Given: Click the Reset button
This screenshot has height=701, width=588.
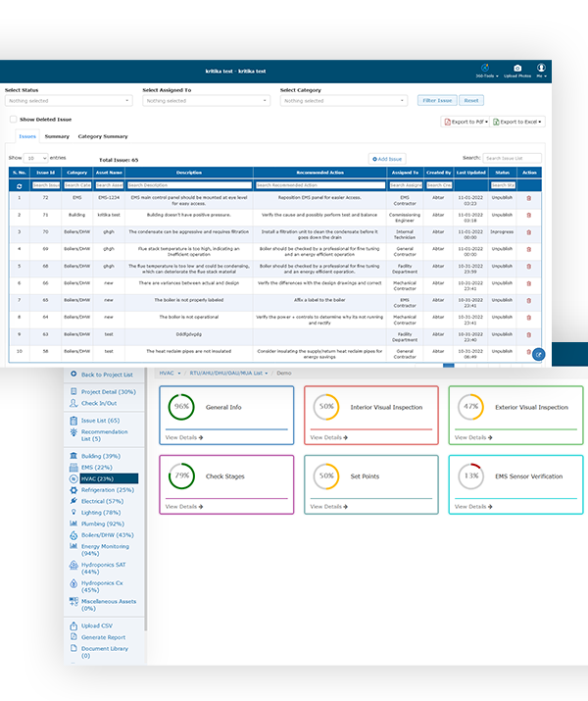Looking at the screenshot, I should pos(471,101).
